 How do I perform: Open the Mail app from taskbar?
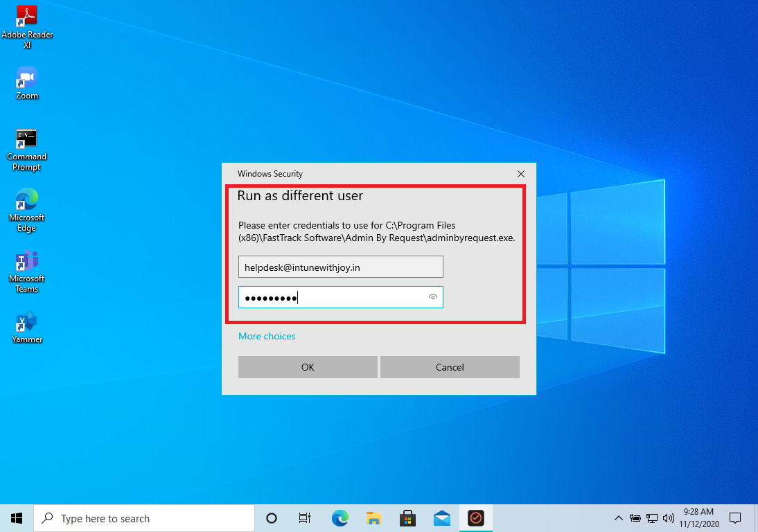(442, 518)
